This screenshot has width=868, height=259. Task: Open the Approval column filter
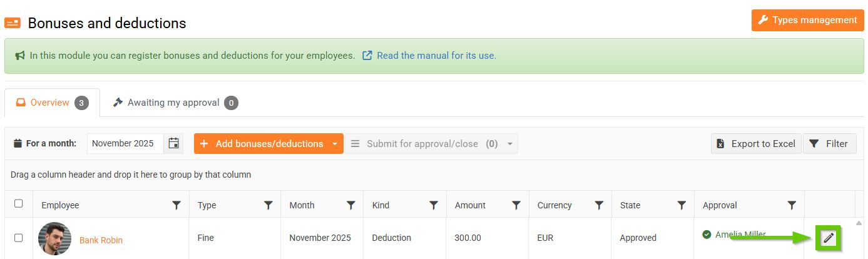(792, 205)
